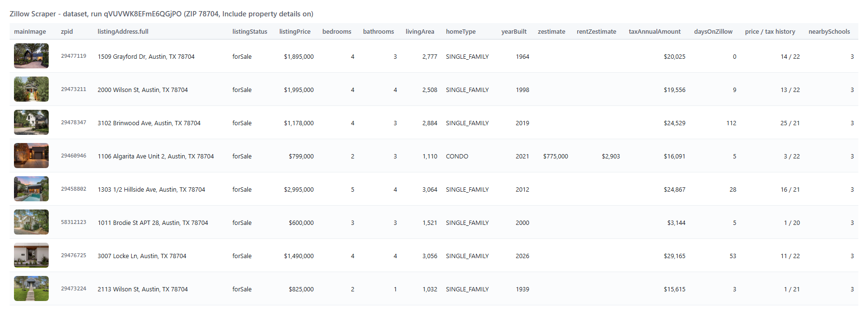Image resolution: width=868 pixels, height=314 pixels.
Task: Click the homeType column header
Action: (x=461, y=32)
